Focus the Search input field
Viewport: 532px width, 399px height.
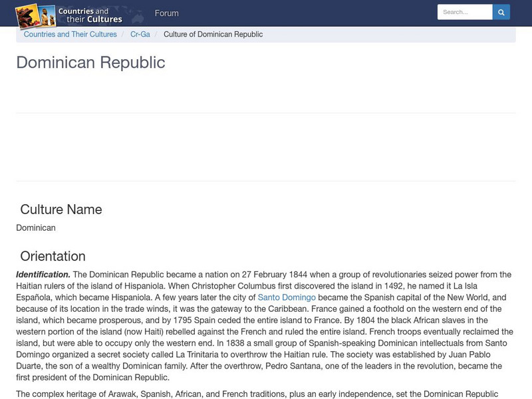[x=465, y=12]
